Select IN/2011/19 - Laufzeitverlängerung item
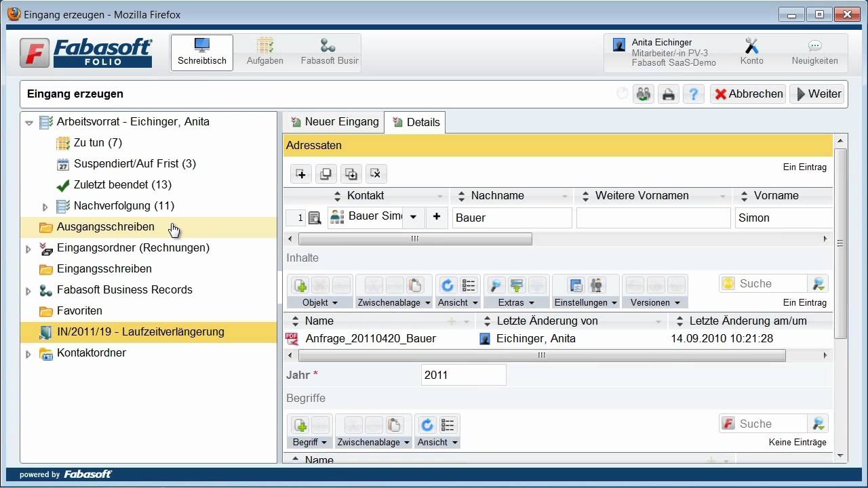868x488 pixels. point(140,332)
